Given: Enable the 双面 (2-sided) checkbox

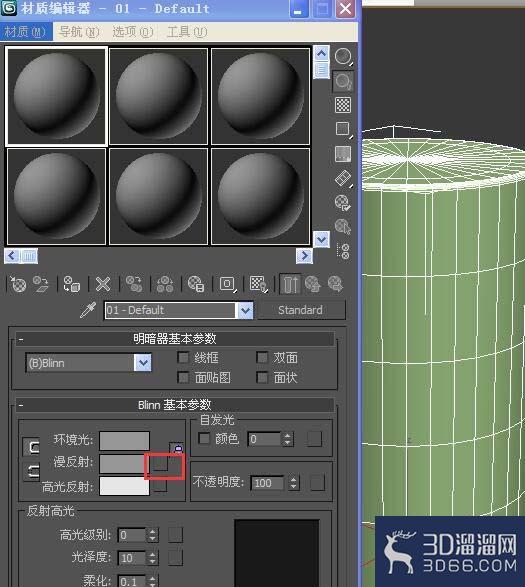Looking at the screenshot, I should click(262, 358).
